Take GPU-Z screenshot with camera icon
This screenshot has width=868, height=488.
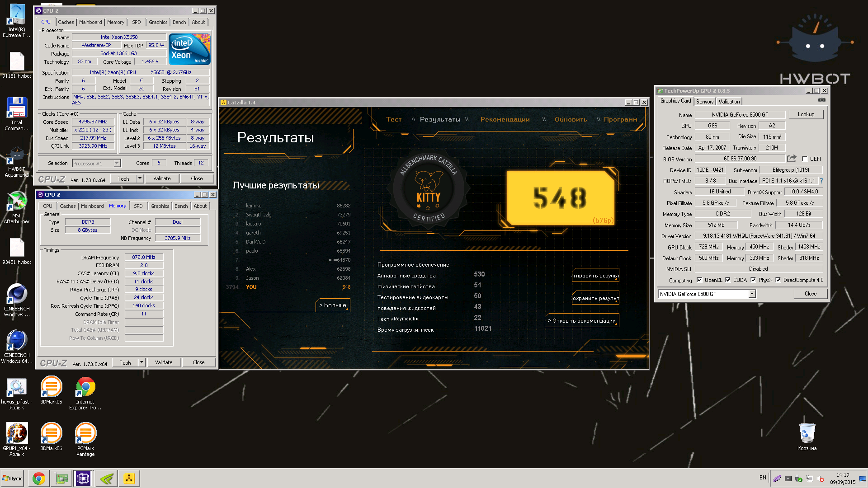tap(821, 100)
